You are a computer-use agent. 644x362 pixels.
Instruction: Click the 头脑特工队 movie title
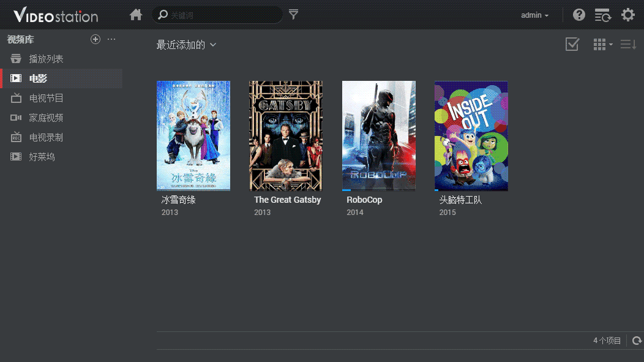460,200
